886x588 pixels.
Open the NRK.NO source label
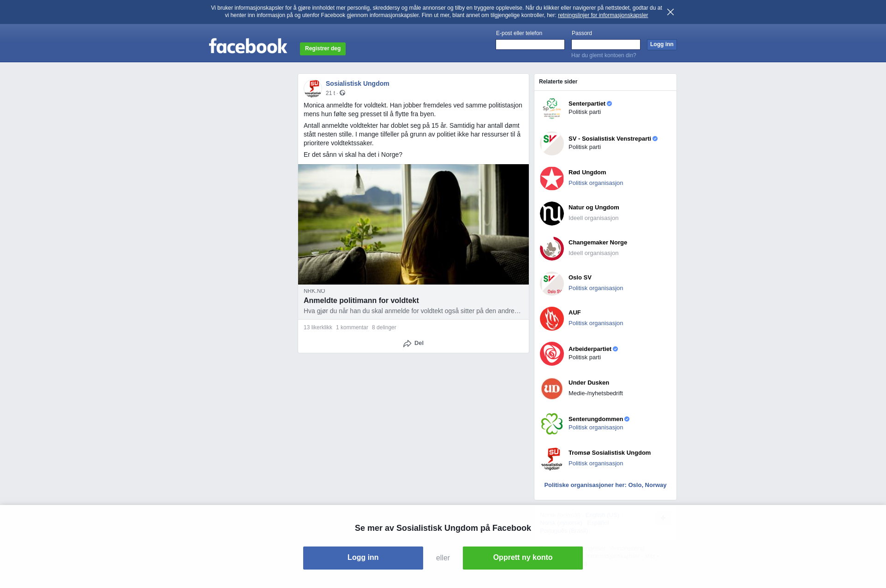tap(314, 291)
